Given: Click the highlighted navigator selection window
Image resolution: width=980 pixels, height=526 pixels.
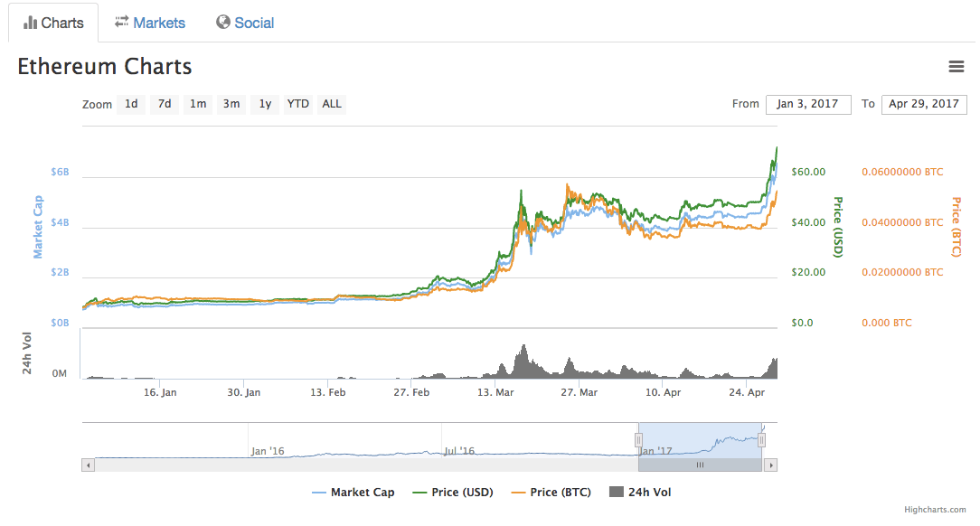Looking at the screenshot, I should pyautogui.click(x=700, y=440).
